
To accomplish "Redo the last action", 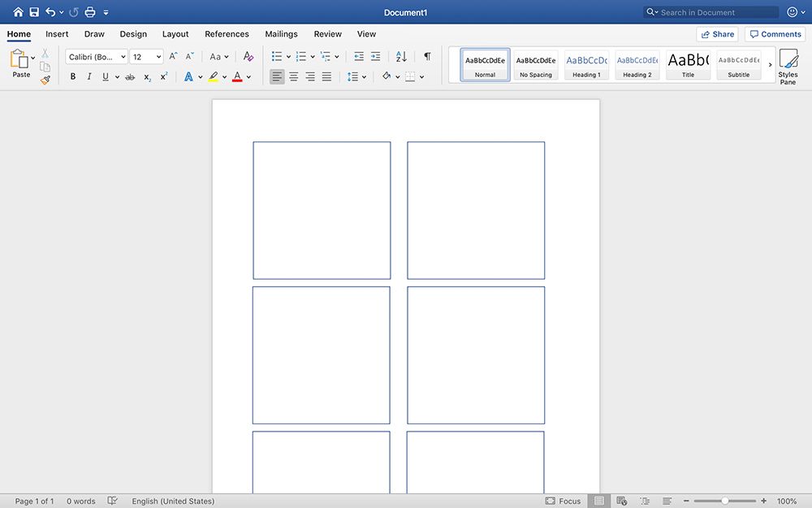I will pyautogui.click(x=74, y=12).
